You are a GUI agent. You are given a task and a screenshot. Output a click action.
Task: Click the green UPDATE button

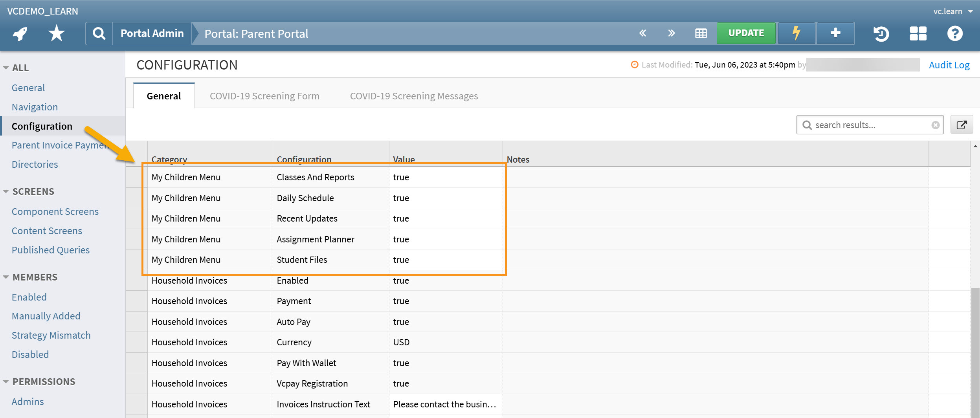(746, 33)
